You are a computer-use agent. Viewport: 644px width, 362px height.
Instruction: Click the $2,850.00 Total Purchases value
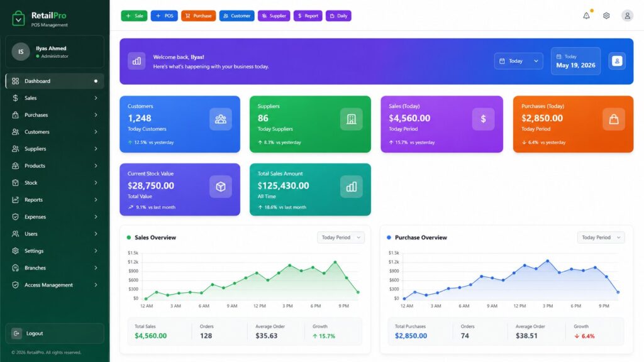pyautogui.click(x=411, y=336)
